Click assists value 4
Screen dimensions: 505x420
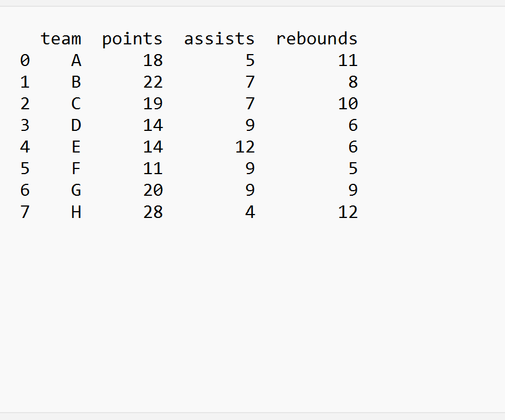coord(250,212)
